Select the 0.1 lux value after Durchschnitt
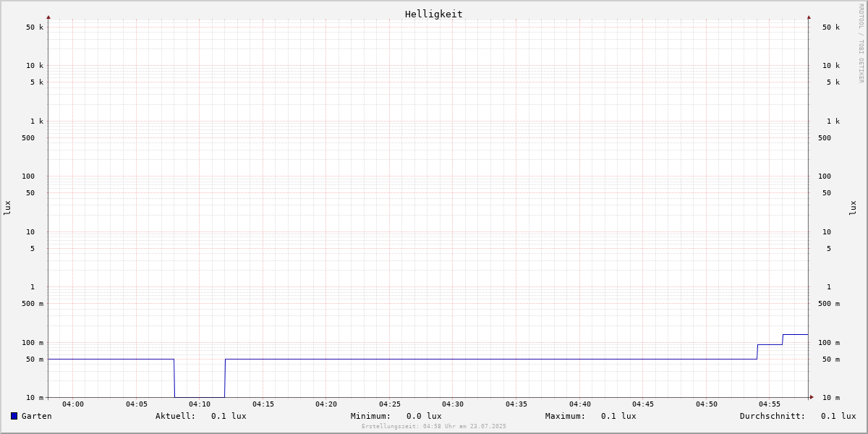The image size is (868, 434). (x=838, y=416)
